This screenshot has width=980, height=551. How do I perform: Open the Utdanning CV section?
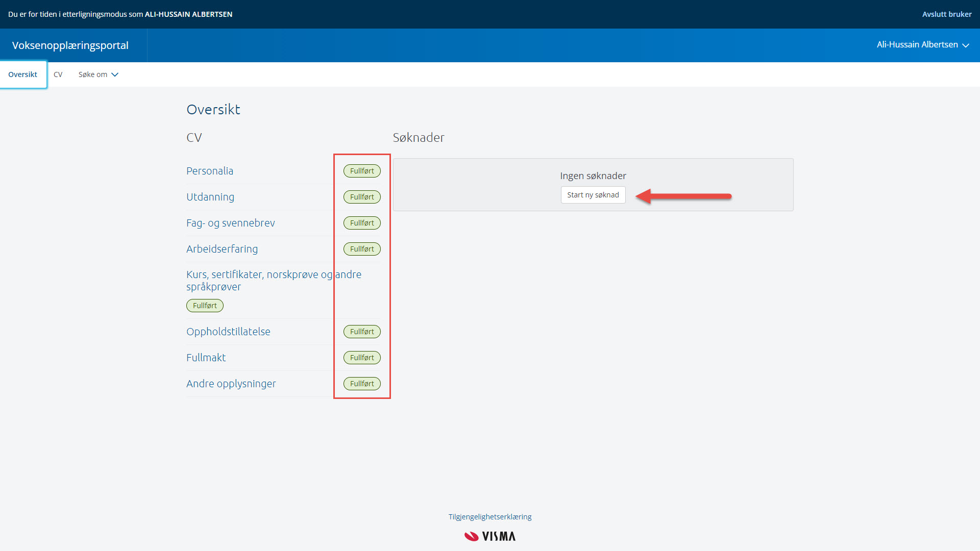(x=210, y=197)
